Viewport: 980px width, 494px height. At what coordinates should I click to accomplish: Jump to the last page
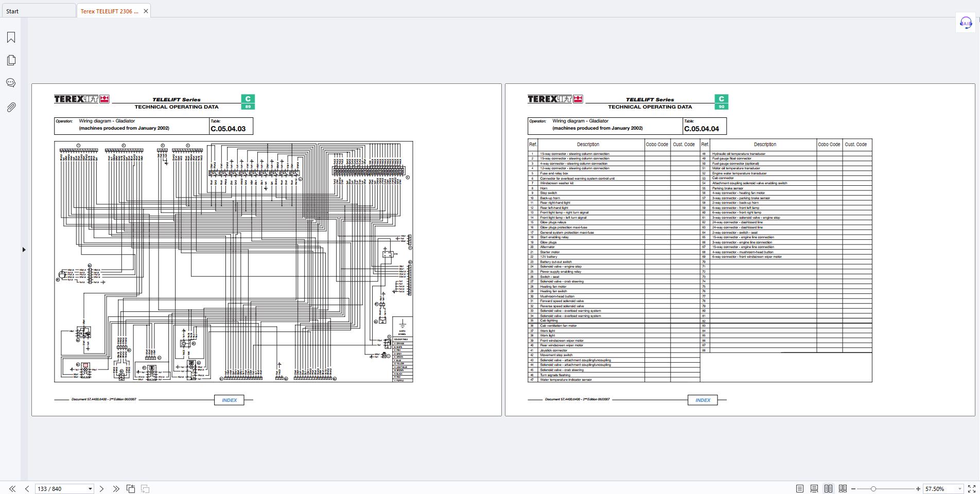coord(116,489)
